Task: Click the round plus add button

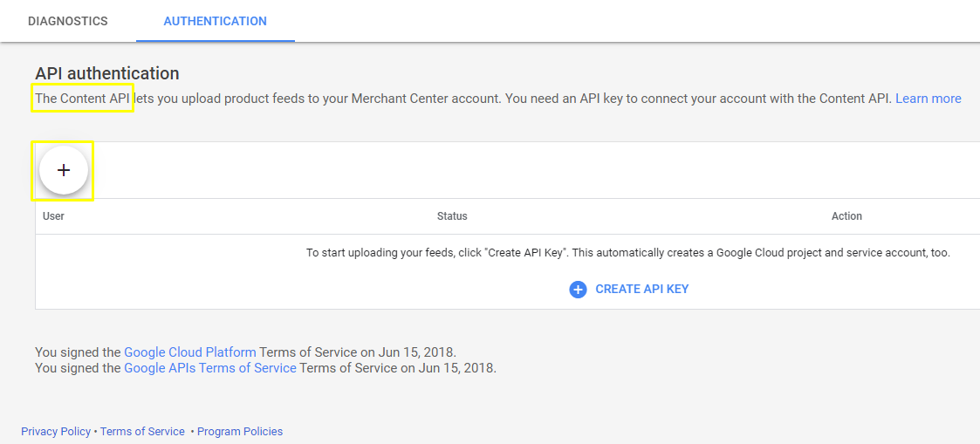Action: (x=64, y=170)
